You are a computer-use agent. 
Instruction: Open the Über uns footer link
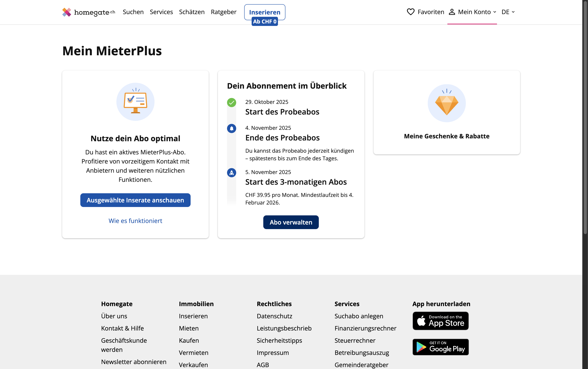[x=114, y=316]
